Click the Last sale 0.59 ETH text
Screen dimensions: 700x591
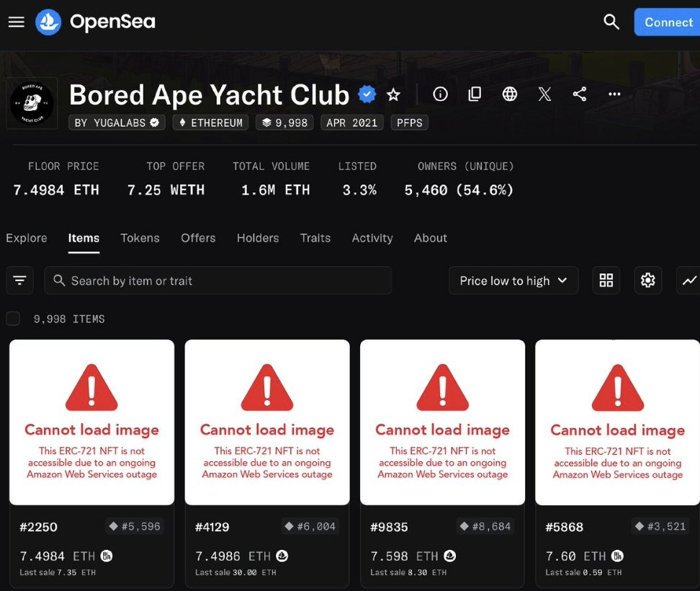point(583,572)
